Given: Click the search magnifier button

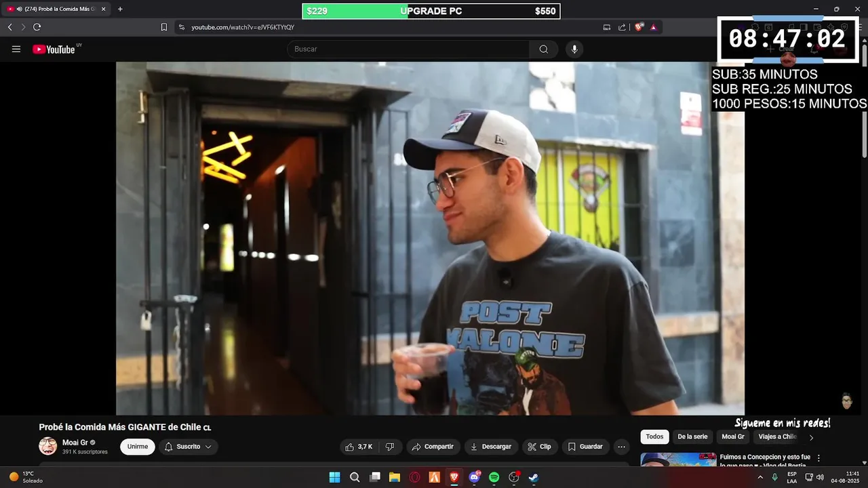Looking at the screenshot, I should [543, 49].
